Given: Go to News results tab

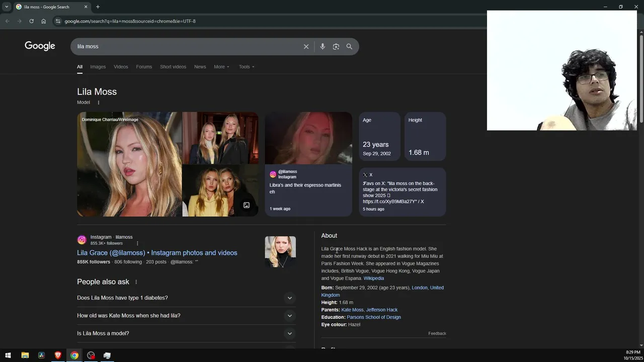Looking at the screenshot, I should coord(200,67).
